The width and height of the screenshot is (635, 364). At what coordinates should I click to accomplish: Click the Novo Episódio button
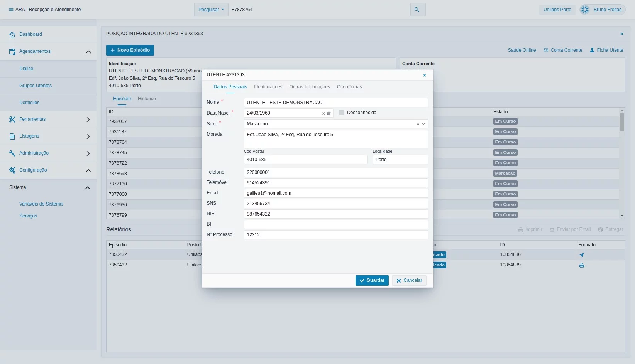pos(130,50)
